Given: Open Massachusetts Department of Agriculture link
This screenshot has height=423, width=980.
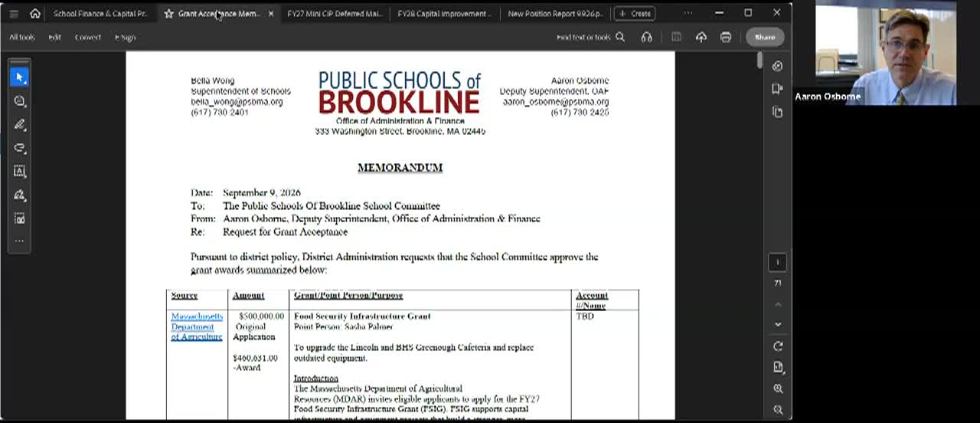Looking at the screenshot, I should pos(197,326).
